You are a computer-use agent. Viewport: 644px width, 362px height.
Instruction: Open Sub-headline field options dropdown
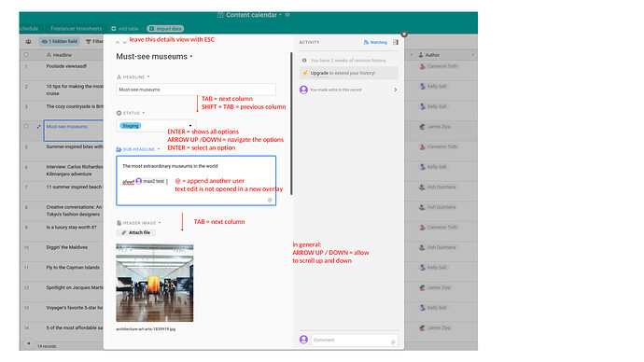coord(158,149)
